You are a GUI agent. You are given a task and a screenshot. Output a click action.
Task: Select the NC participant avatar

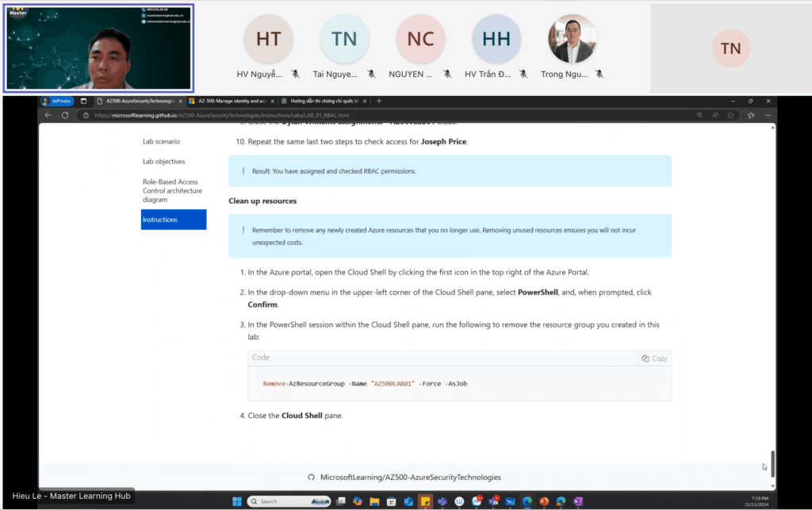point(420,39)
